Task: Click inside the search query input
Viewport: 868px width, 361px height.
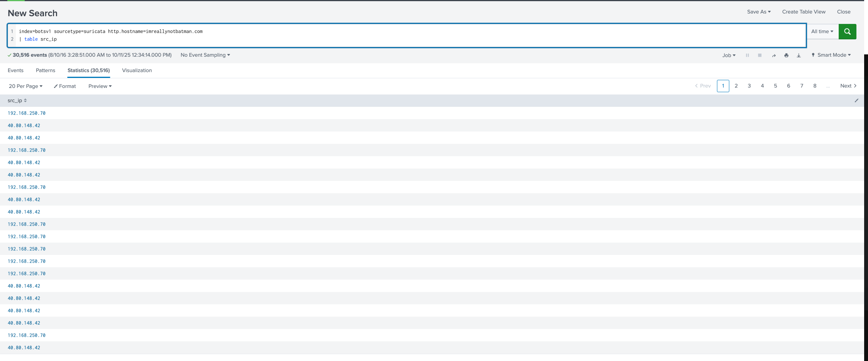Action: coord(386,35)
